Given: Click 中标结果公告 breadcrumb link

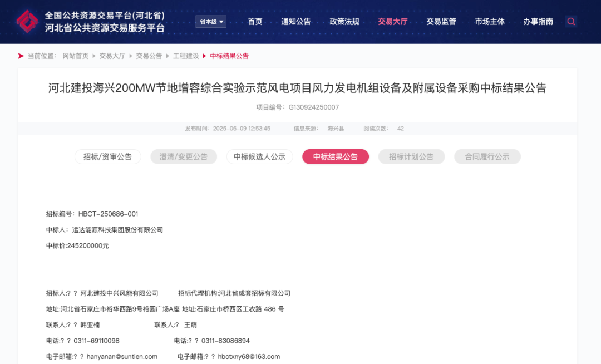Looking at the screenshot, I should pyautogui.click(x=229, y=56).
